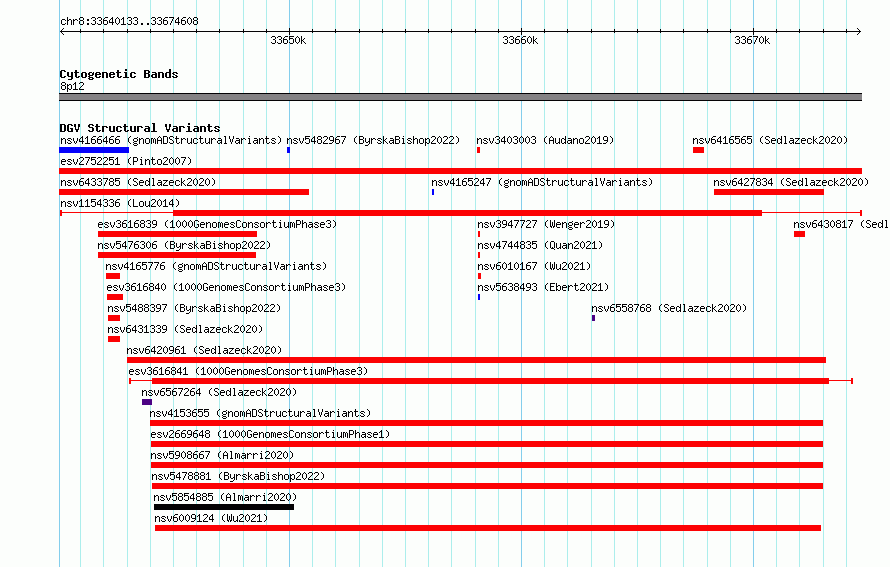Open nsv6433785 (Sedlazeck2020) label
This screenshot has height=567, width=890.
tap(138, 182)
